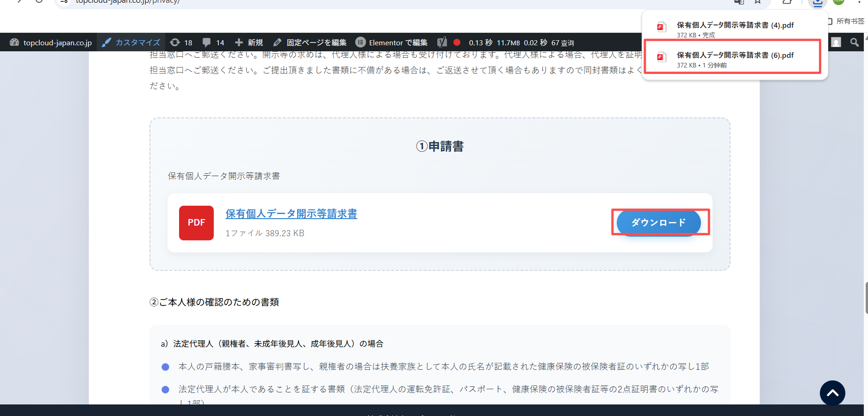The height and width of the screenshot is (416, 868).
Task: Open the Query Monitor stats item
Action: 521,43
